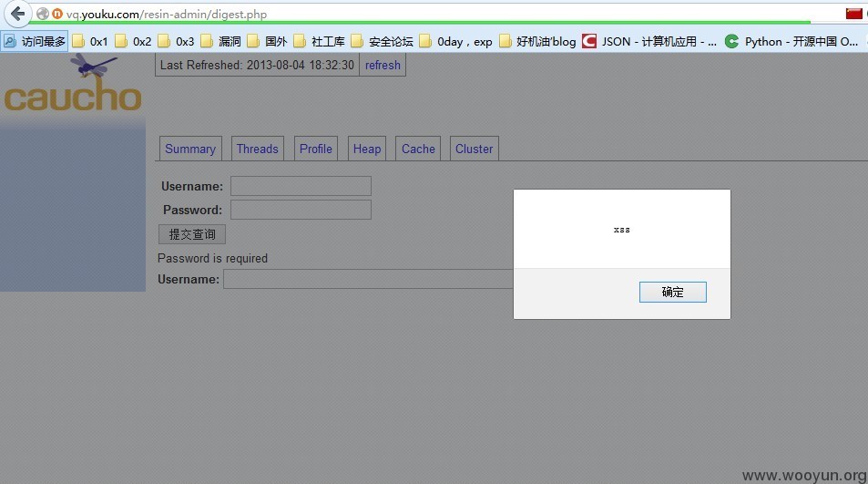The image size is (868, 484).
Task: Click the Last Refreshed timestamp text
Action: coord(257,65)
